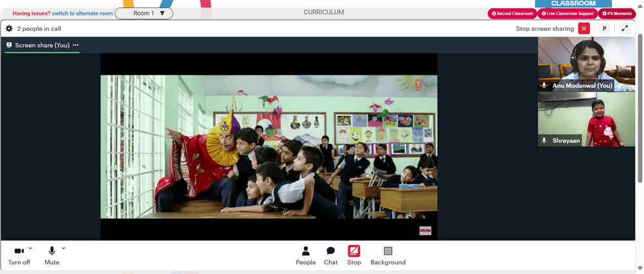Screen dimensions: 644x274
Task: Turn off the camera
Action: (x=19, y=256)
